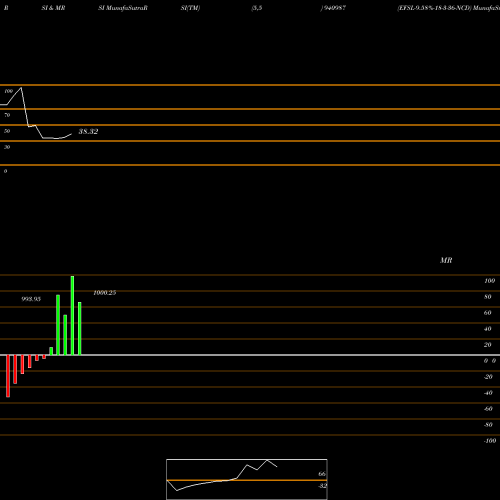Click the '949987' code text
The width and height of the screenshot is (500, 500).
coord(335,8)
